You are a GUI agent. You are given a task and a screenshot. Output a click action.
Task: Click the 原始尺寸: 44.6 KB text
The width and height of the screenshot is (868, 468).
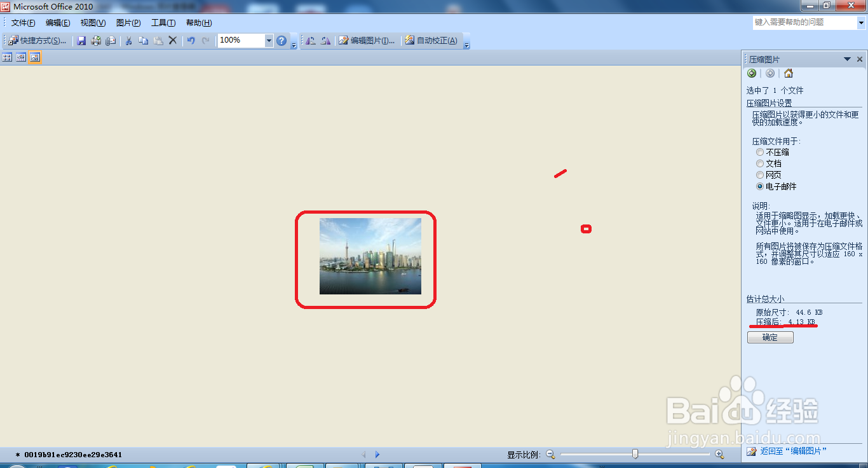(x=788, y=313)
